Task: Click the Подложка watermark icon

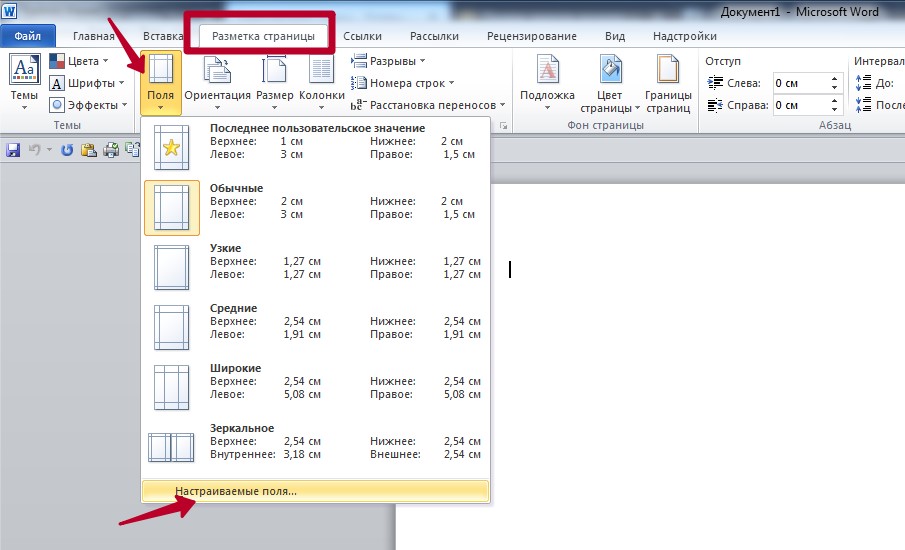Action: pos(547,81)
